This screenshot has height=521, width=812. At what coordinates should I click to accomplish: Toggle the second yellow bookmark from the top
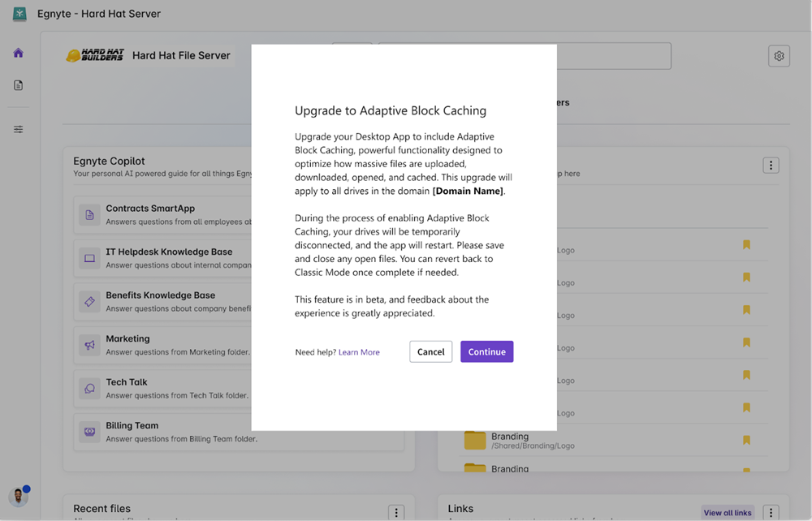click(746, 278)
